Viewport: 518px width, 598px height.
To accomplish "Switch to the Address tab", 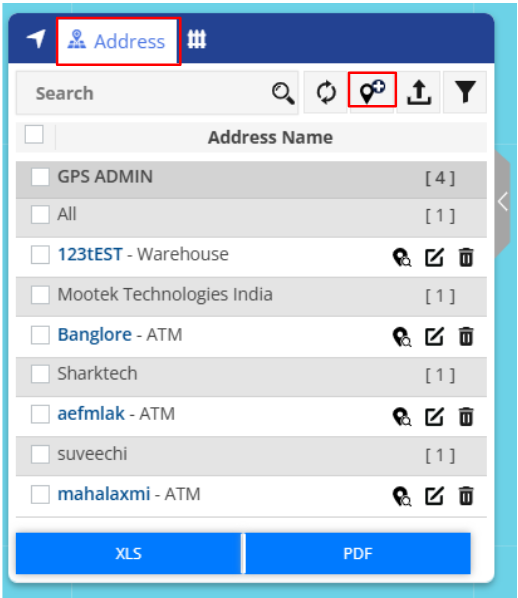I will click(x=118, y=41).
